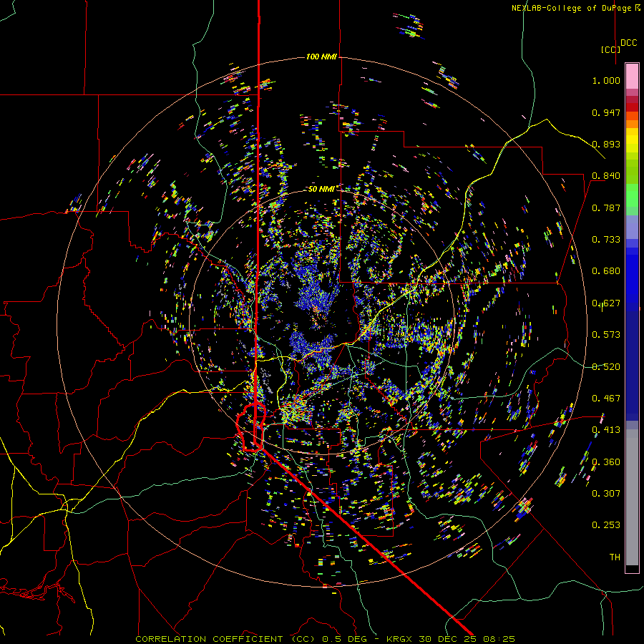Click the 08:25 timestamp in footer
This screenshot has width=644, height=644.
pos(499,639)
